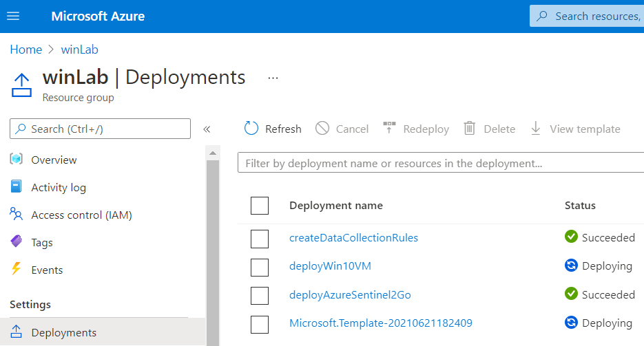Image resolution: width=644 pixels, height=346 pixels.
Task: Open the Azure portal hamburger menu
Action: click(x=13, y=16)
